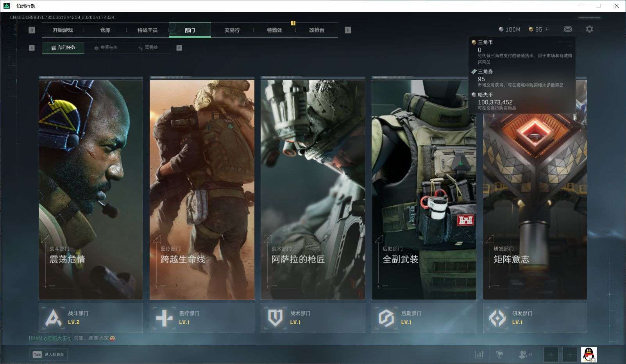Click the plus button beside 95
This screenshot has width=626, height=364.
[547, 29]
